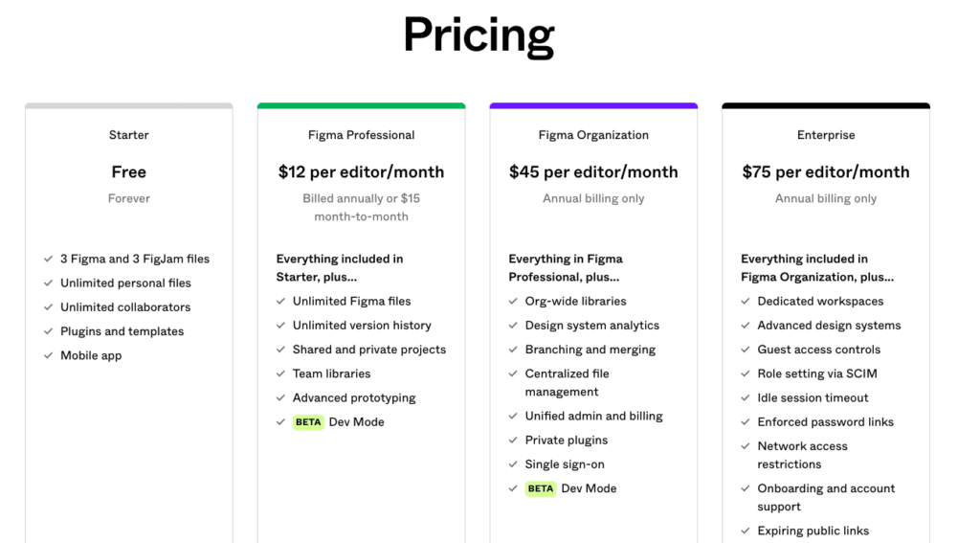This screenshot has height=543, width=980.
Task: Click the Pricing page title
Action: click(x=479, y=36)
